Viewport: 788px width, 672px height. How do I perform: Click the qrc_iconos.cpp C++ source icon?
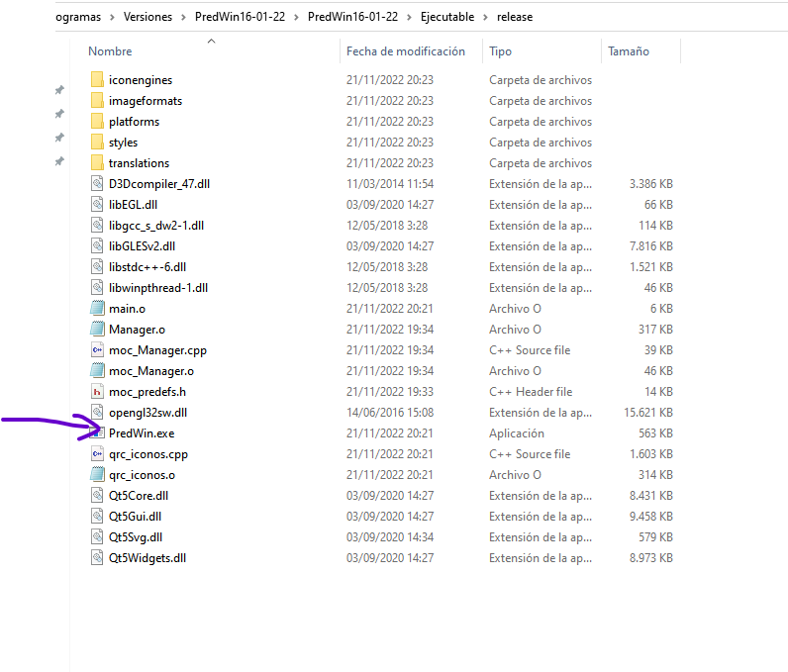pos(97,454)
